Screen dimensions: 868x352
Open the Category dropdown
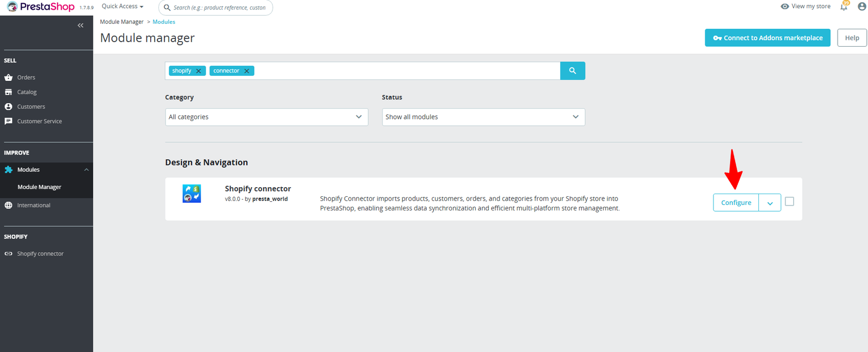click(266, 117)
